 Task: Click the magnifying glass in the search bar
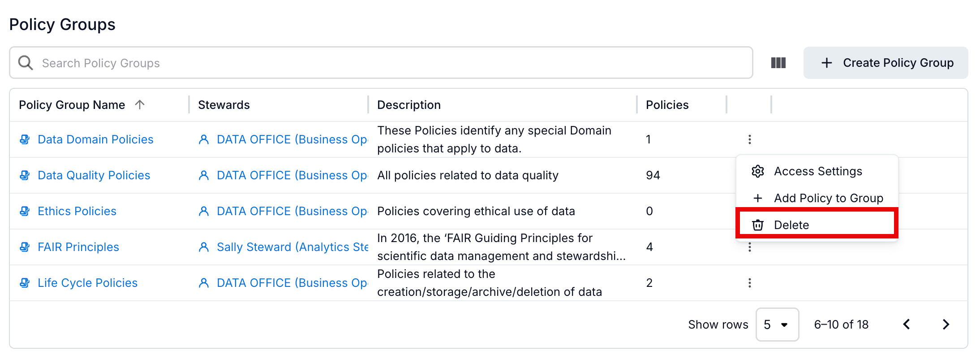(x=25, y=63)
